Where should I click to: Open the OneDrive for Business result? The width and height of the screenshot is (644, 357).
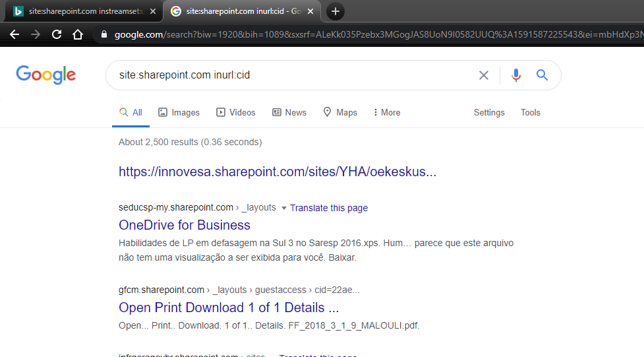pos(185,225)
